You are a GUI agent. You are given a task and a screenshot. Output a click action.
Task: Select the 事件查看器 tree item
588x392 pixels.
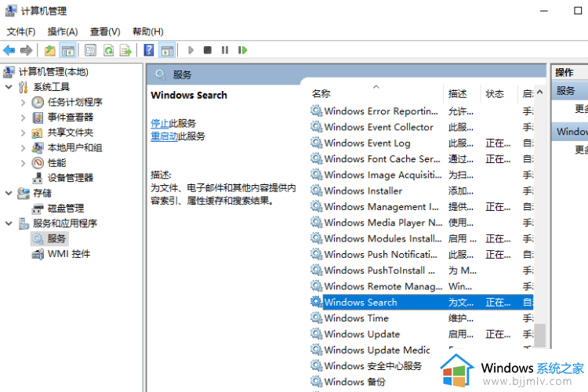point(70,118)
